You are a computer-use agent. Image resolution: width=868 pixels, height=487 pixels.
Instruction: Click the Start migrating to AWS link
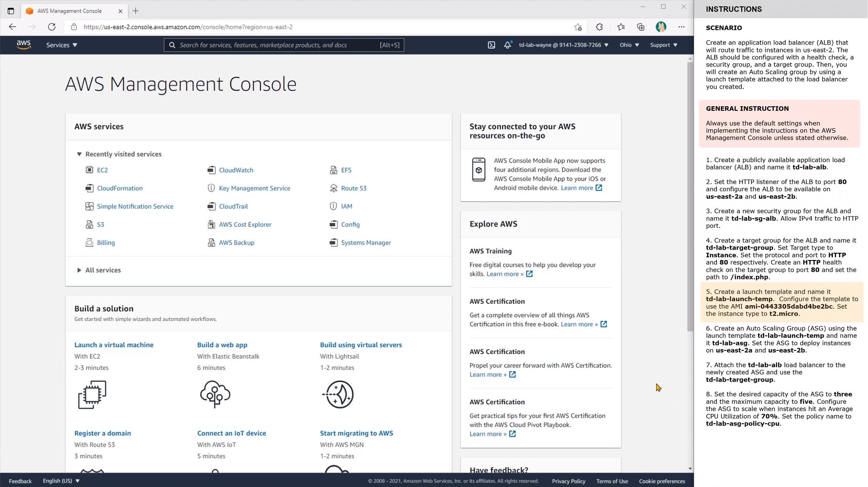tap(356, 433)
